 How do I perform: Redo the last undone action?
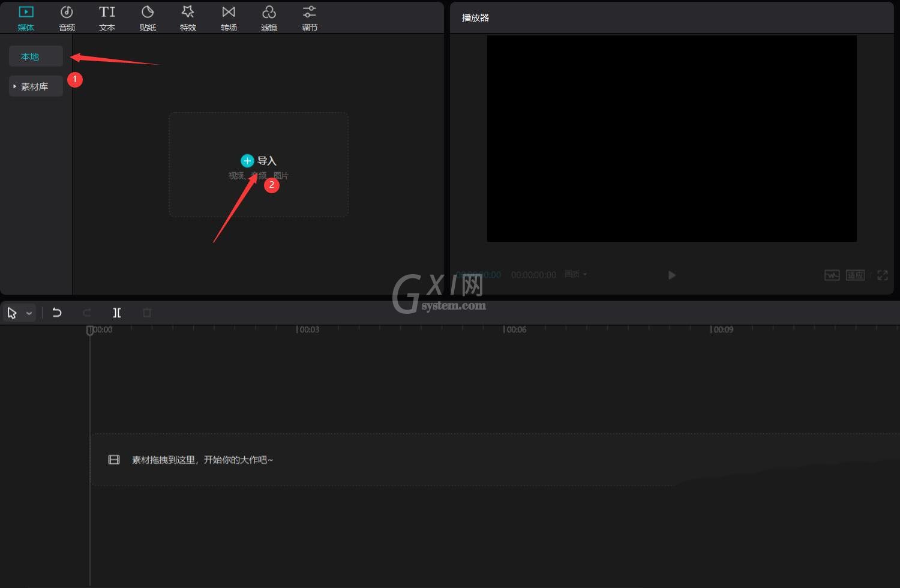pyautogui.click(x=87, y=313)
